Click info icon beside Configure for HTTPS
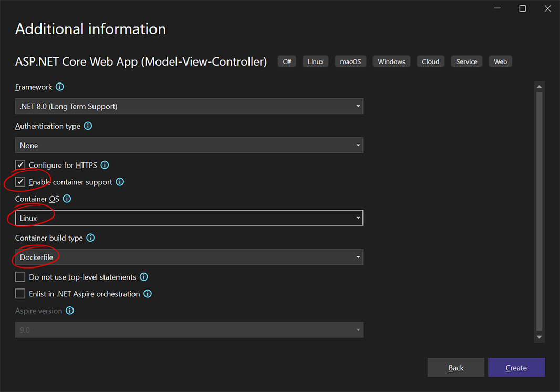The image size is (560, 392). [x=105, y=164]
